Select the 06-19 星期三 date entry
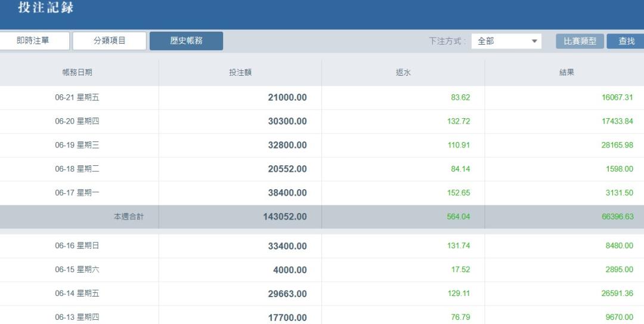The height and width of the screenshot is (324, 644). [x=78, y=146]
